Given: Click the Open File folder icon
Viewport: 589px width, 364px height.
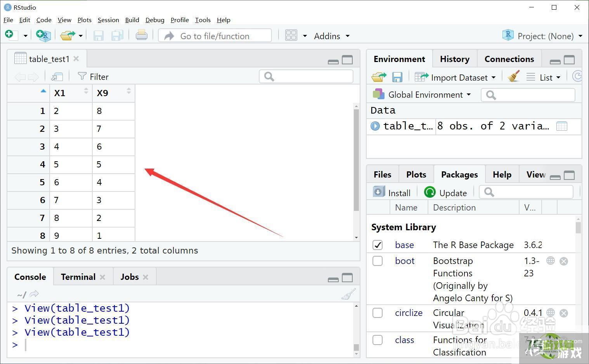Looking at the screenshot, I should coord(68,35).
